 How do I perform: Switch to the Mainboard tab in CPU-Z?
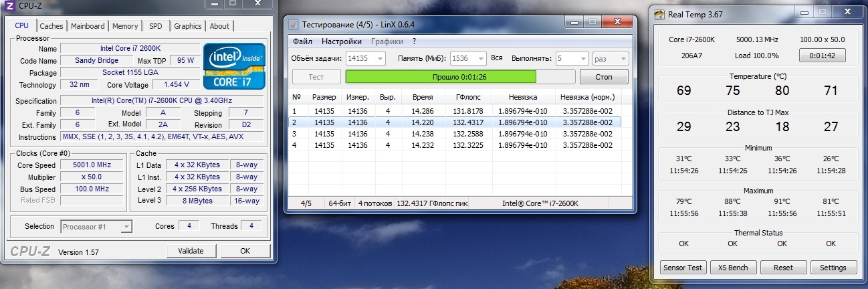click(88, 26)
